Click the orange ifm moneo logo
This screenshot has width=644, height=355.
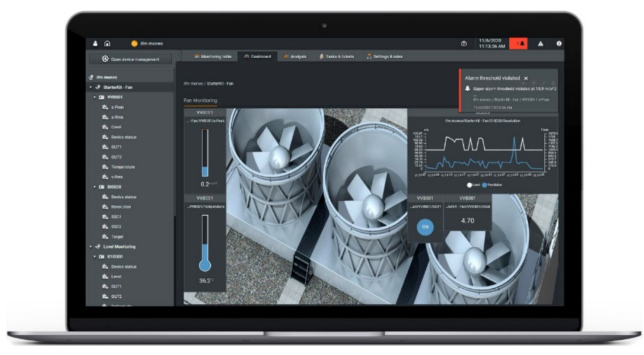pyautogui.click(x=134, y=44)
